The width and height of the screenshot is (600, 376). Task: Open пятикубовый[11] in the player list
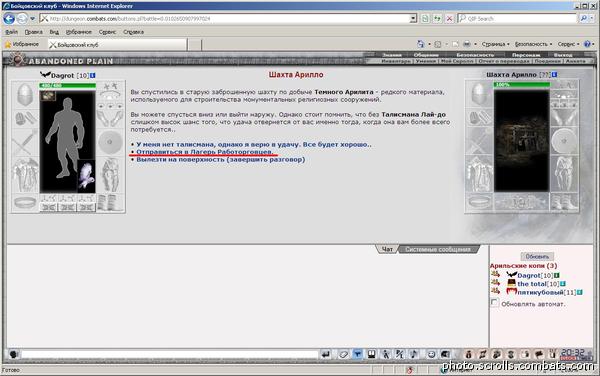546,292
